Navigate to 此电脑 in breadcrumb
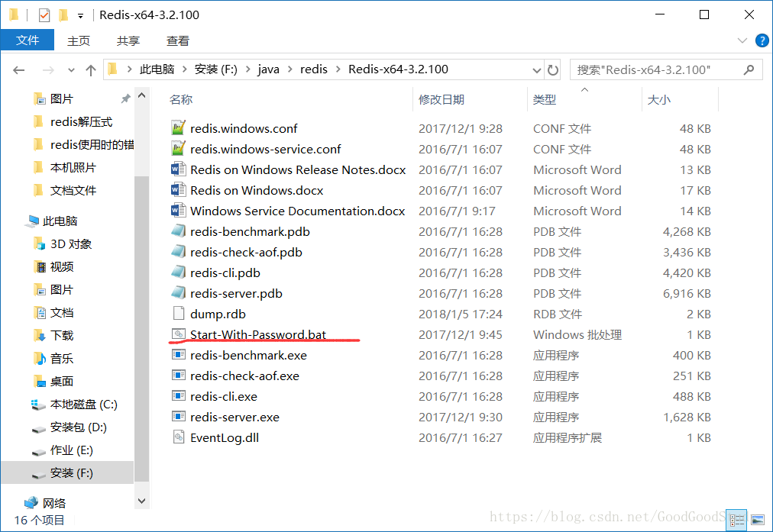The height and width of the screenshot is (532, 773). (157, 69)
